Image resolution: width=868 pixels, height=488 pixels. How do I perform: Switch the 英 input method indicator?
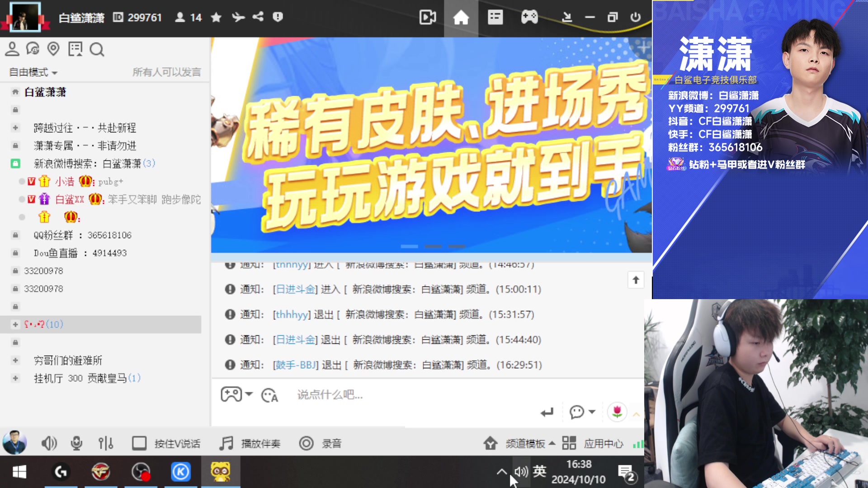click(539, 471)
